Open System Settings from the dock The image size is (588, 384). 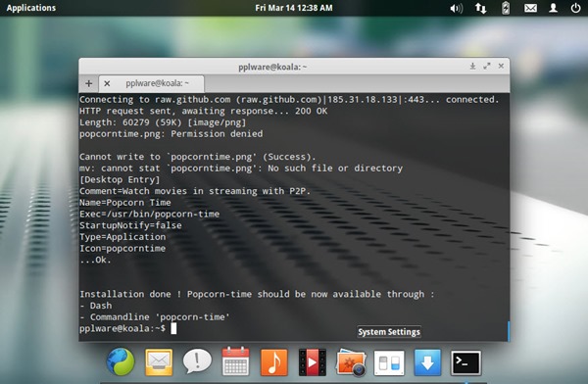(x=389, y=363)
